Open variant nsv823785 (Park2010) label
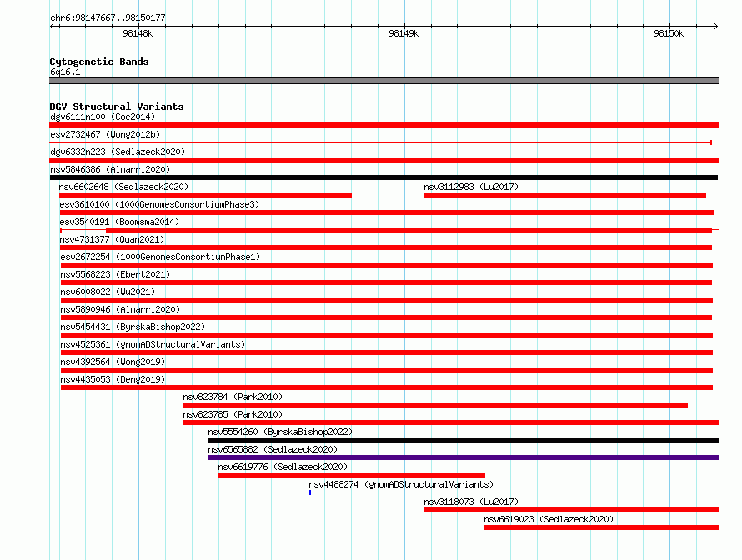Viewport: 742px width, 560px height. click(233, 414)
